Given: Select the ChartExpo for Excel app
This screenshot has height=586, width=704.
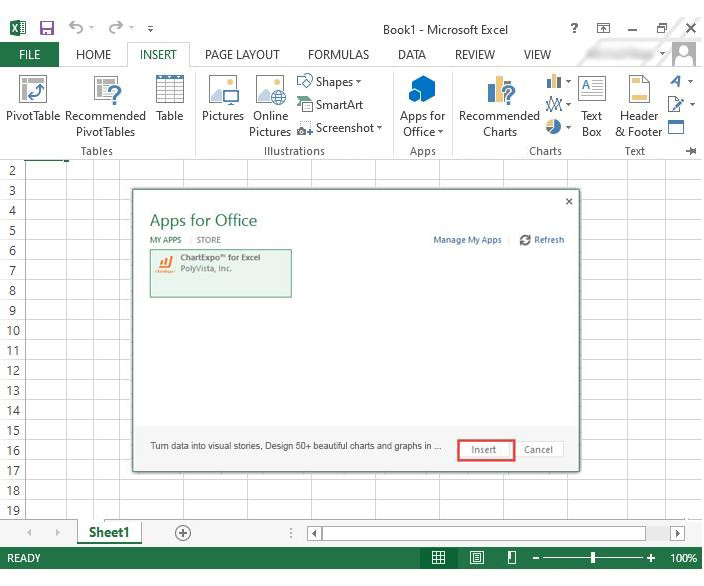Looking at the screenshot, I should click(x=221, y=273).
